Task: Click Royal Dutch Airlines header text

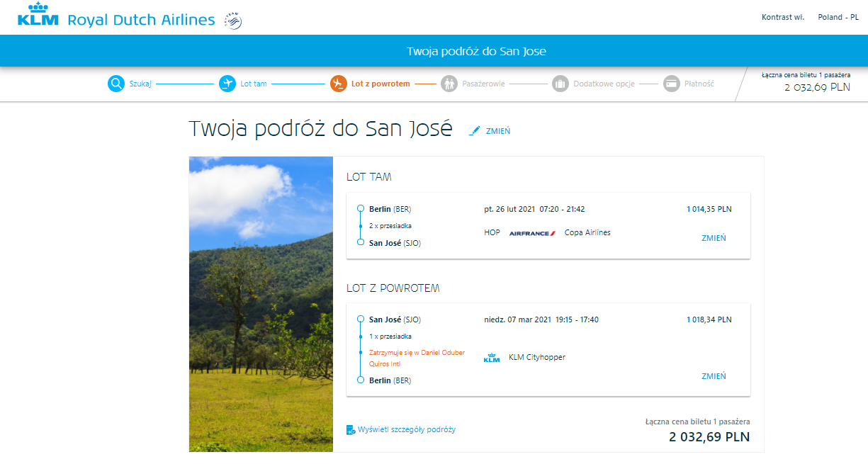Action: click(x=141, y=20)
